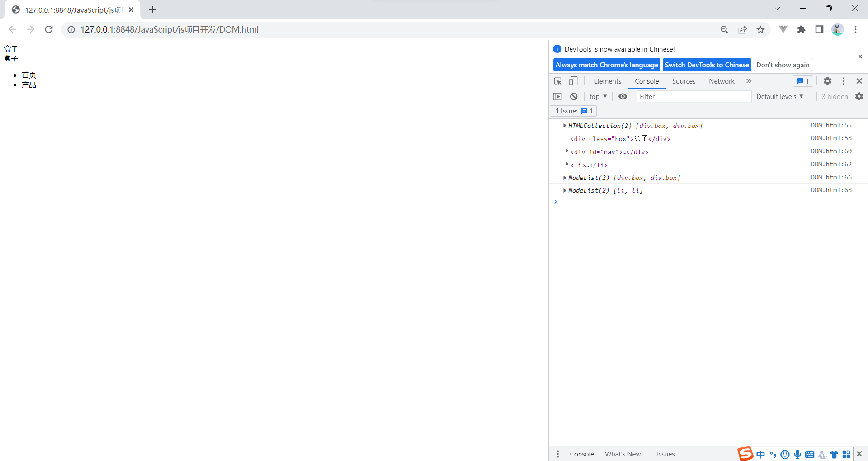The height and width of the screenshot is (461, 868).
Task: Select the inspect element tool
Action: click(x=558, y=81)
